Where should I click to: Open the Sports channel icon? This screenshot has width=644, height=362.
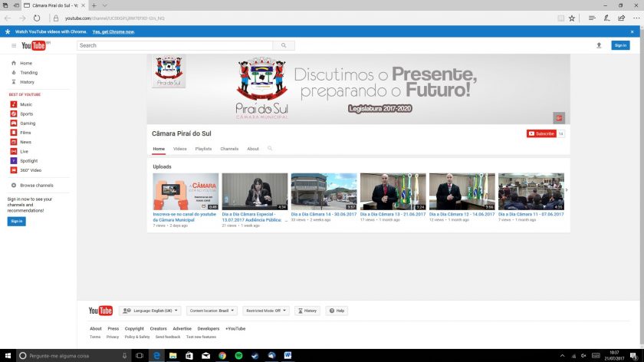pyautogui.click(x=14, y=114)
